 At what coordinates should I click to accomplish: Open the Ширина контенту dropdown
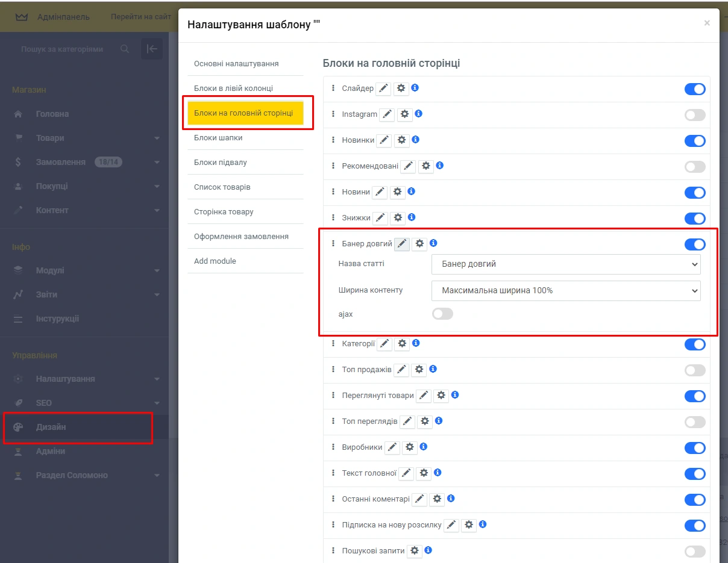566,291
